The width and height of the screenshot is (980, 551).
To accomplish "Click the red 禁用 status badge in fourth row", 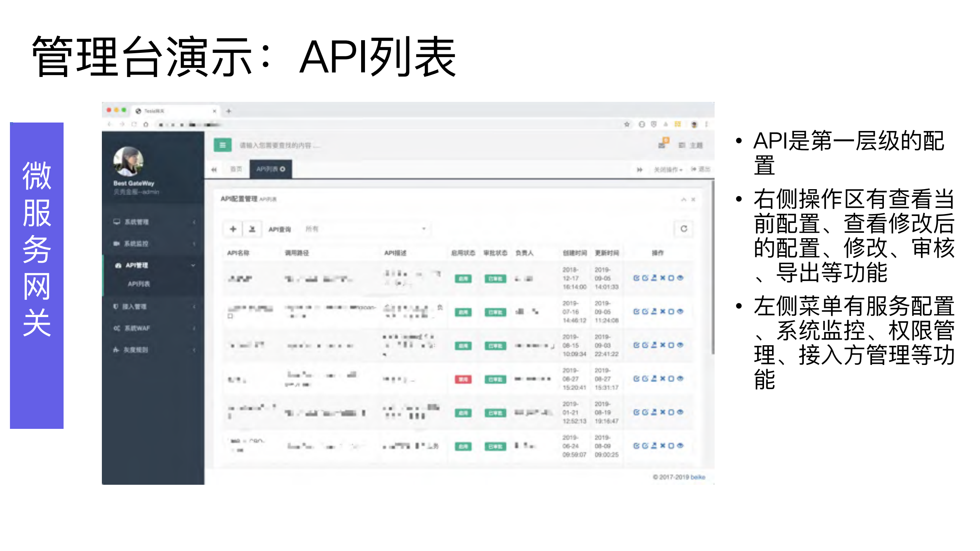I will pos(463,379).
